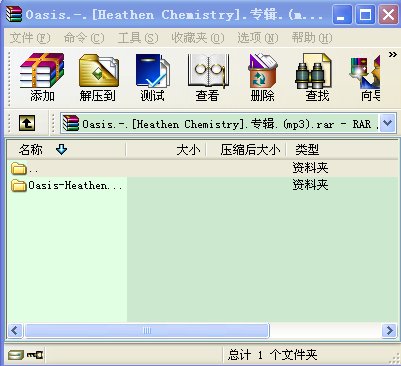Open the 工具(S) menu
Image resolution: width=401 pixels, height=366 pixels.
[138, 38]
